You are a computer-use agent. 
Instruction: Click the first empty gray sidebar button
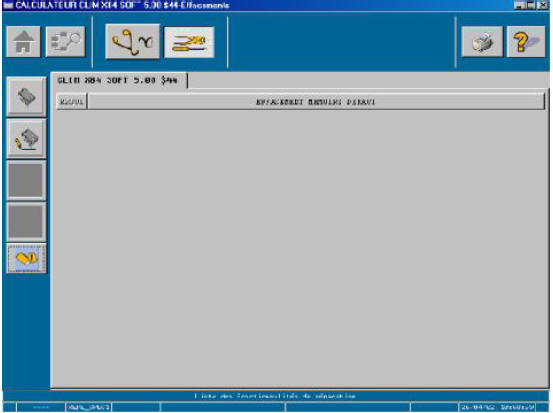[26, 180]
